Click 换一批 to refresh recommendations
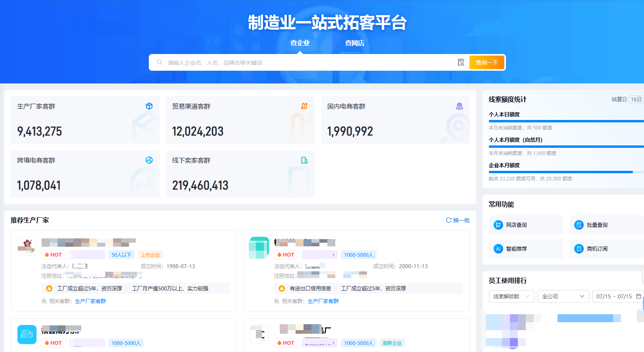The height and width of the screenshot is (352, 644). point(458,220)
